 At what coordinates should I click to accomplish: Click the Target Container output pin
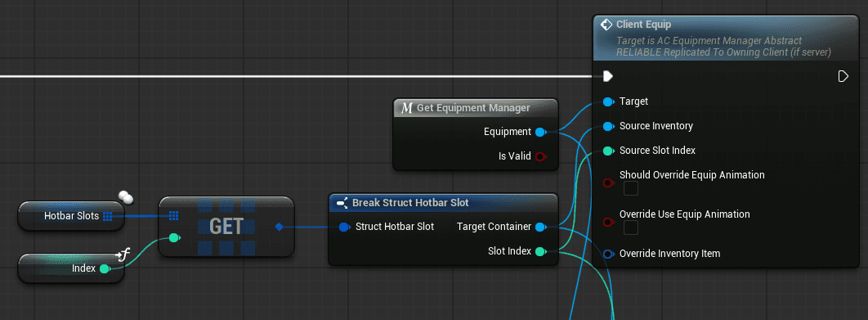pyautogui.click(x=541, y=227)
